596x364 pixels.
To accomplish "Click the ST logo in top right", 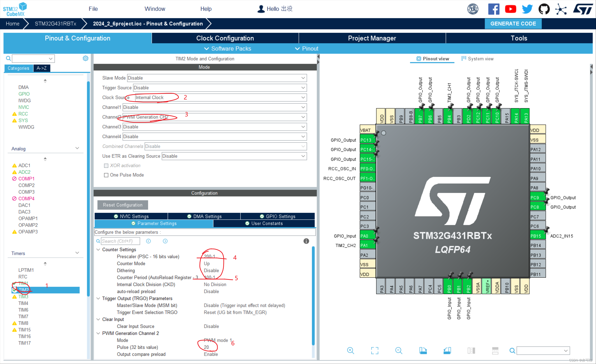I will point(583,9).
